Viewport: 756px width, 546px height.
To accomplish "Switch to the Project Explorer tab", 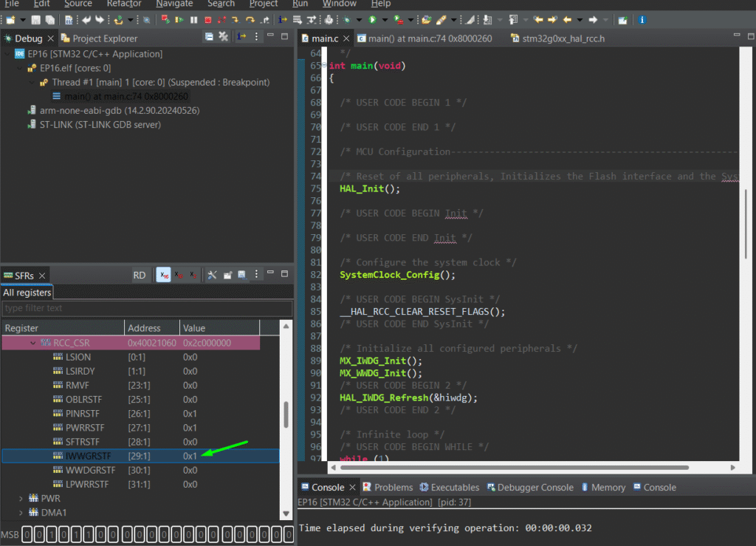I will (x=100, y=38).
